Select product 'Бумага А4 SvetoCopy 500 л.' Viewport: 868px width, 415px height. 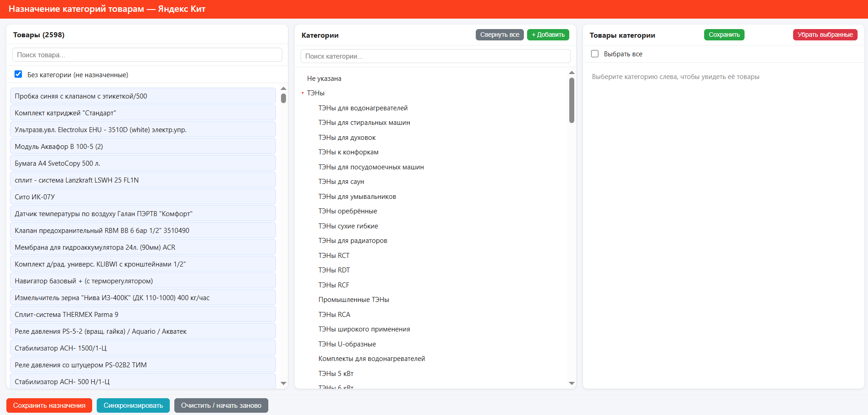(x=143, y=163)
